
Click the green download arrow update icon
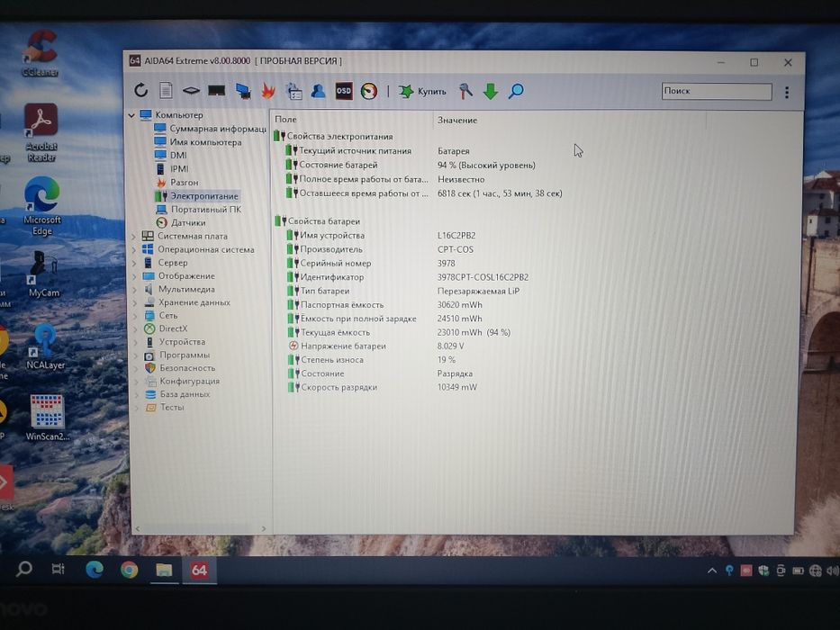click(490, 91)
